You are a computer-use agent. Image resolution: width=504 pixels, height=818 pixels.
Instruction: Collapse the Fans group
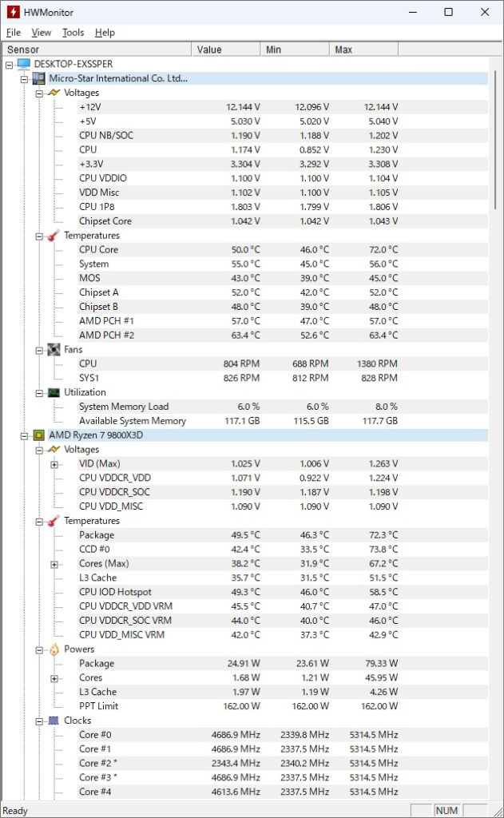click(39, 351)
